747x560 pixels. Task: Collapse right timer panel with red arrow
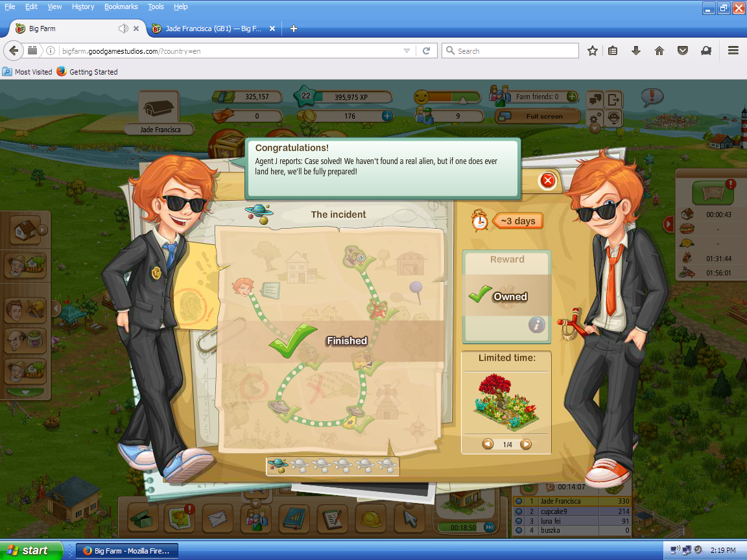pos(669,224)
